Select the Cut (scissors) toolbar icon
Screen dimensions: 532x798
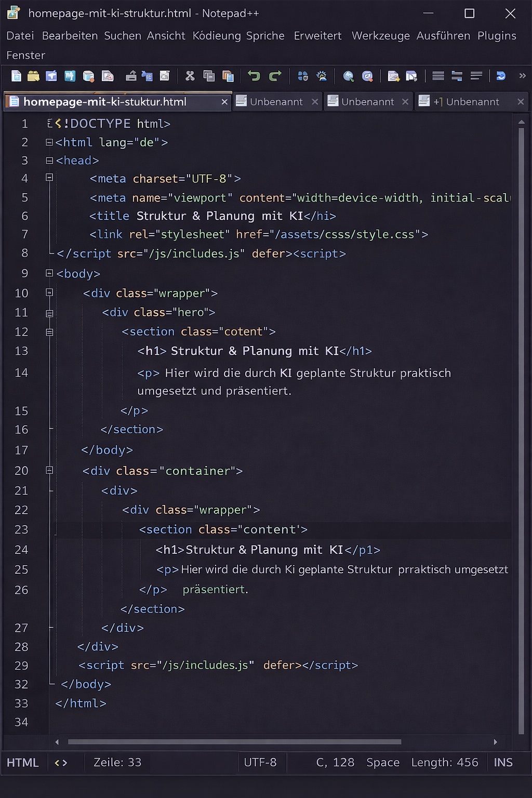pyautogui.click(x=190, y=76)
